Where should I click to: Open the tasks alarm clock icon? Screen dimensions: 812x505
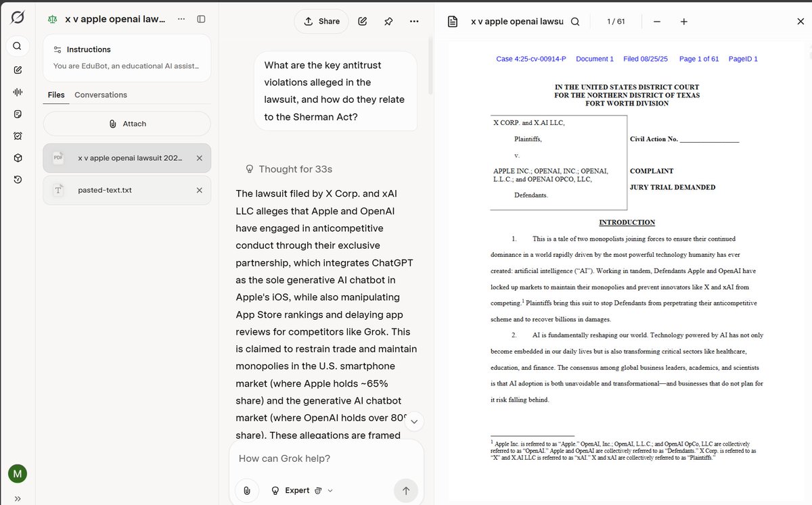18,135
